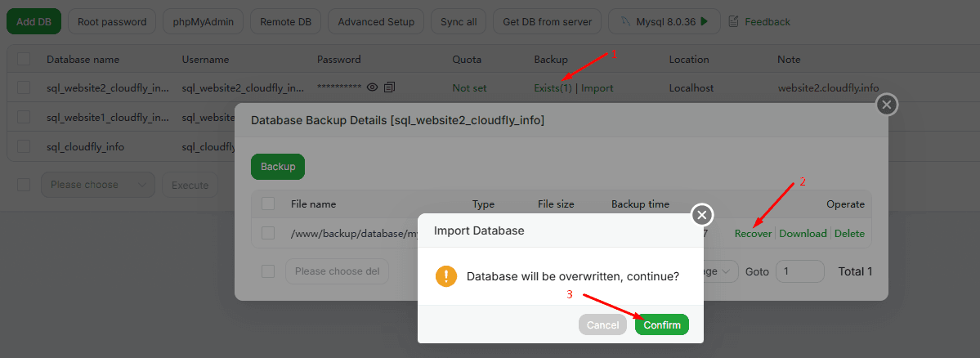Confirm the database overwrite
Screen dimensions: 980x358
click(661, 324)
